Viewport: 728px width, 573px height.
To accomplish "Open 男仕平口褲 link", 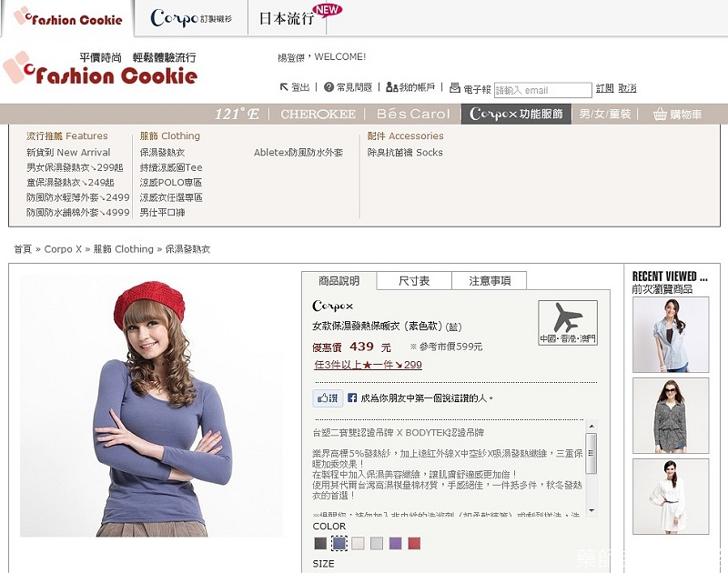I will tap(162, 212).
